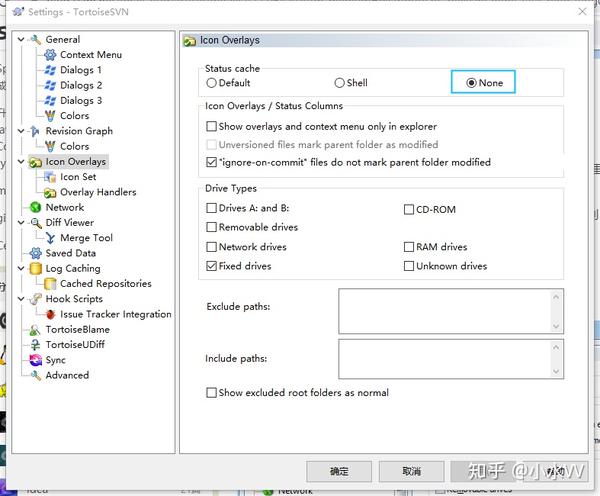This screenshot has height=496, width=600.
Task: Click the Merge Tool icon
Action: click(50, 238)
